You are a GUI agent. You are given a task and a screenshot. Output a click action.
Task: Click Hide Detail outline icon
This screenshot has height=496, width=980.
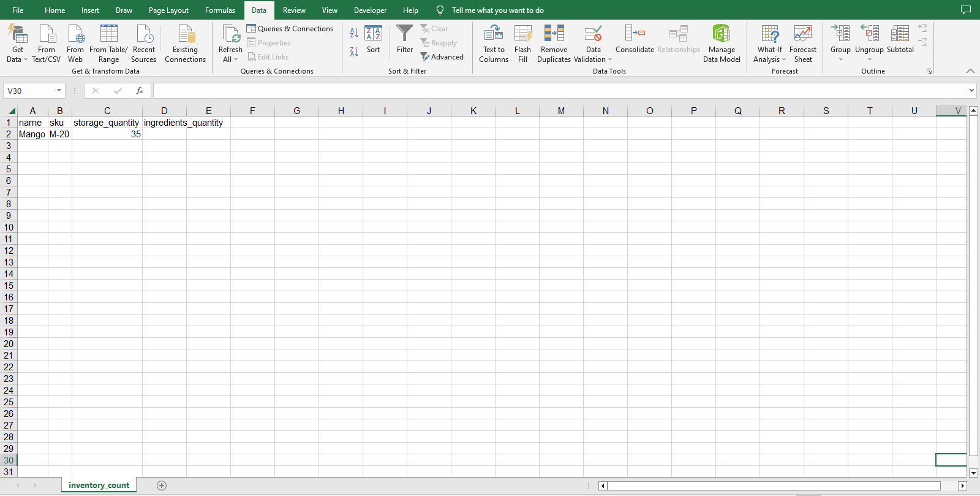pos(922,42)
